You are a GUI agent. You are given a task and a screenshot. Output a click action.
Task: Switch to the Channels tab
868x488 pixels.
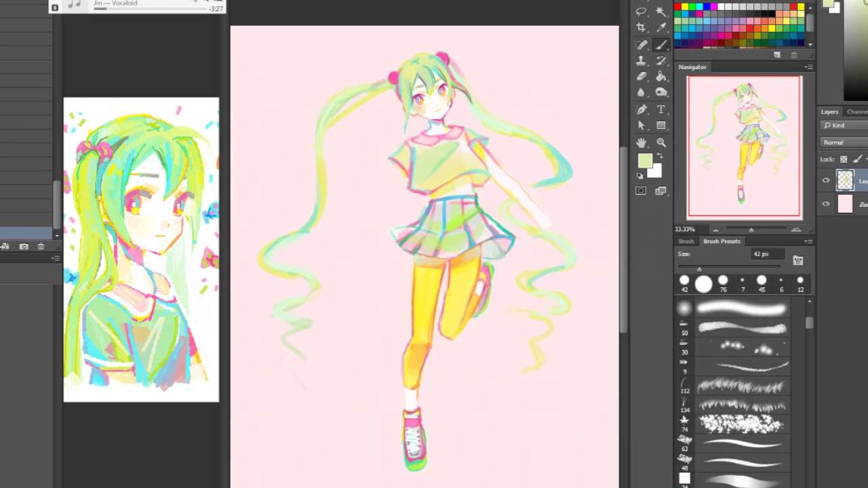click(857, 112)
